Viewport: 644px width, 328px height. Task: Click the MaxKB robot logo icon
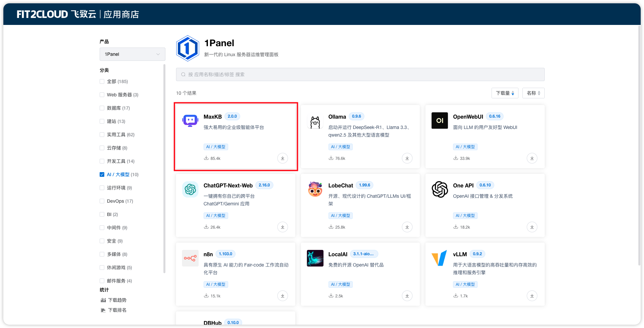coord(190,121)
